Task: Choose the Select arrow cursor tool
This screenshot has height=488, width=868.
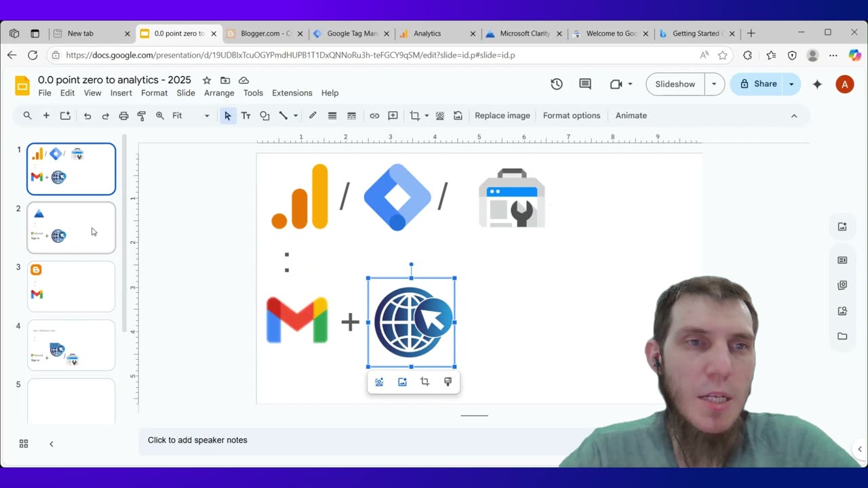Action: 227,116
